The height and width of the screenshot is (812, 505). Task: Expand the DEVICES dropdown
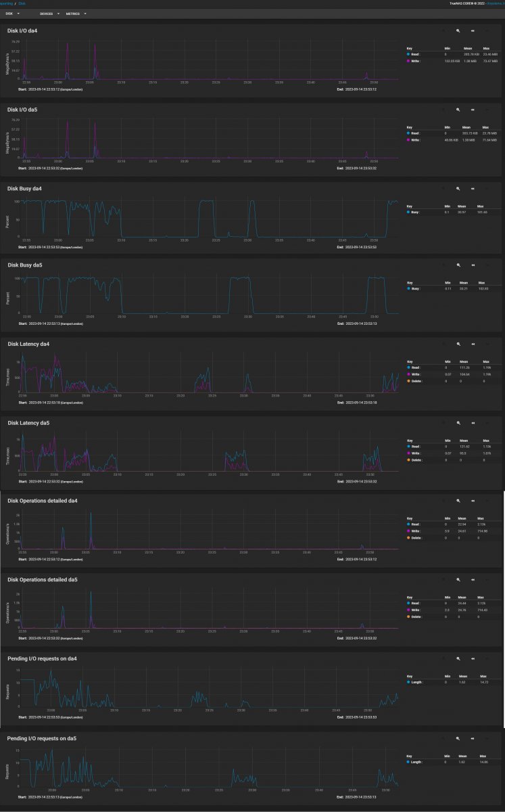tap(50, 14)
